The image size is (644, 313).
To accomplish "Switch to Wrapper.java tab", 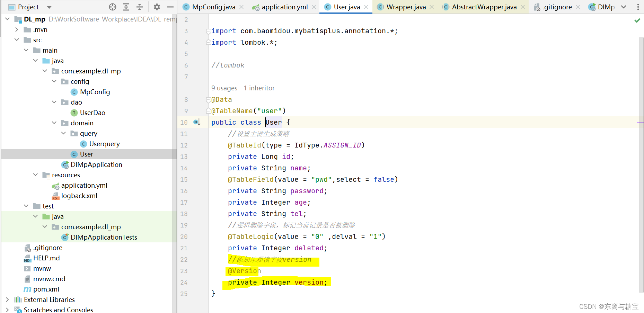I will pos(406,7).
